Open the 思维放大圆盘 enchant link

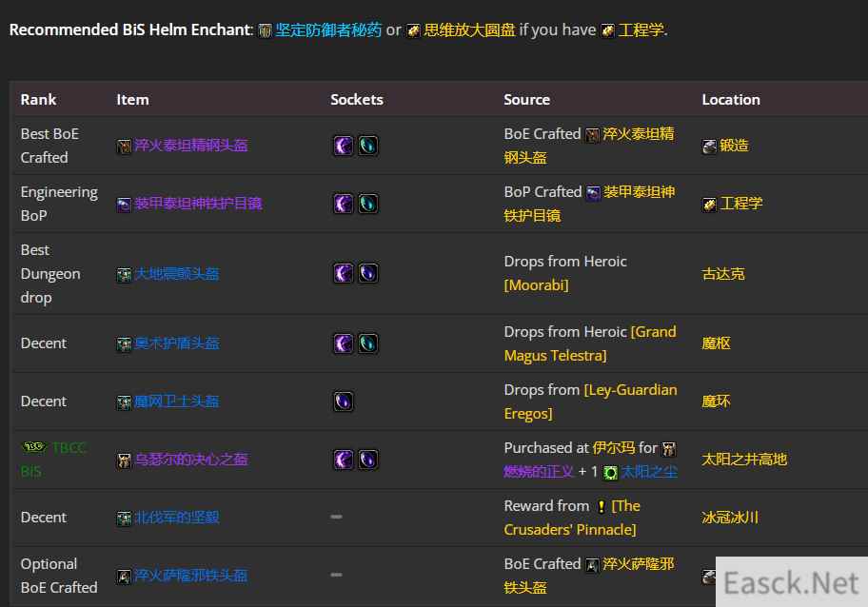[469, 29]
